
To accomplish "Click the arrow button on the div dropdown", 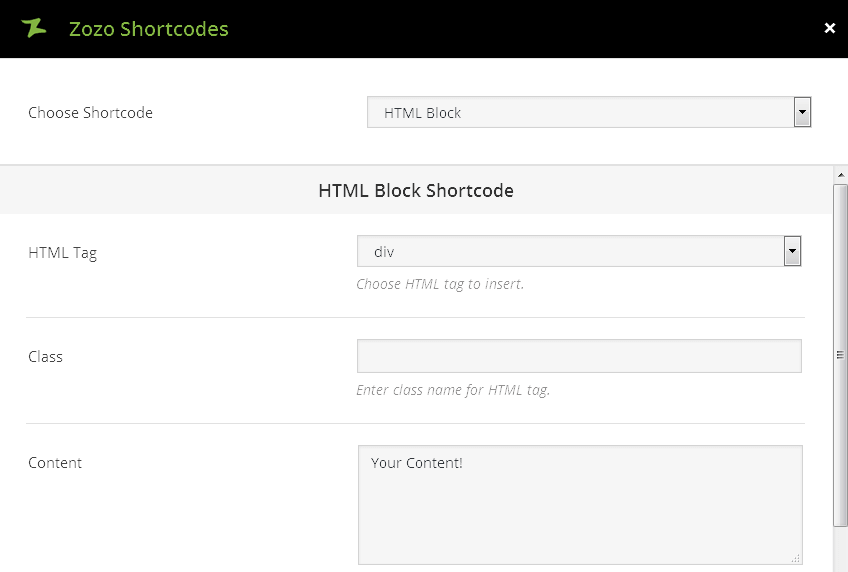I will pos(792,252).
